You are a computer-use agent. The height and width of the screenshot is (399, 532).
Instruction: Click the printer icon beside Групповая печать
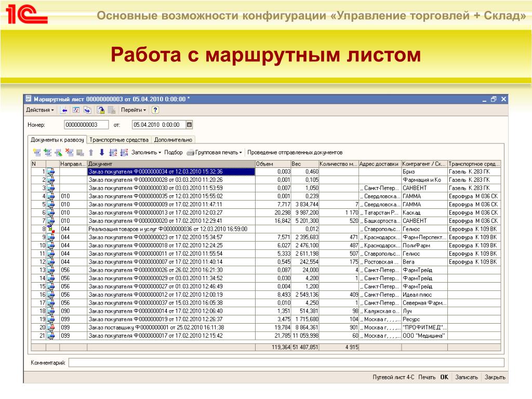click(190, 153)
